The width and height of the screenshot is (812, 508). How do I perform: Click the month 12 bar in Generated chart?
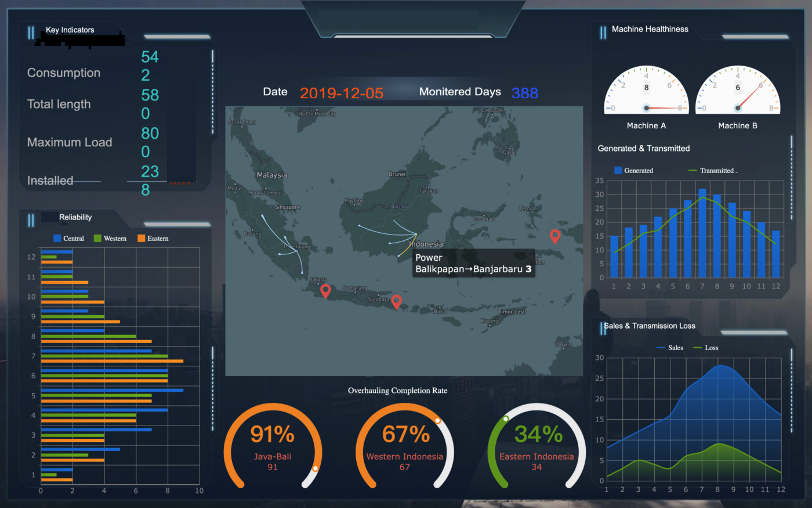pos(776,254)
